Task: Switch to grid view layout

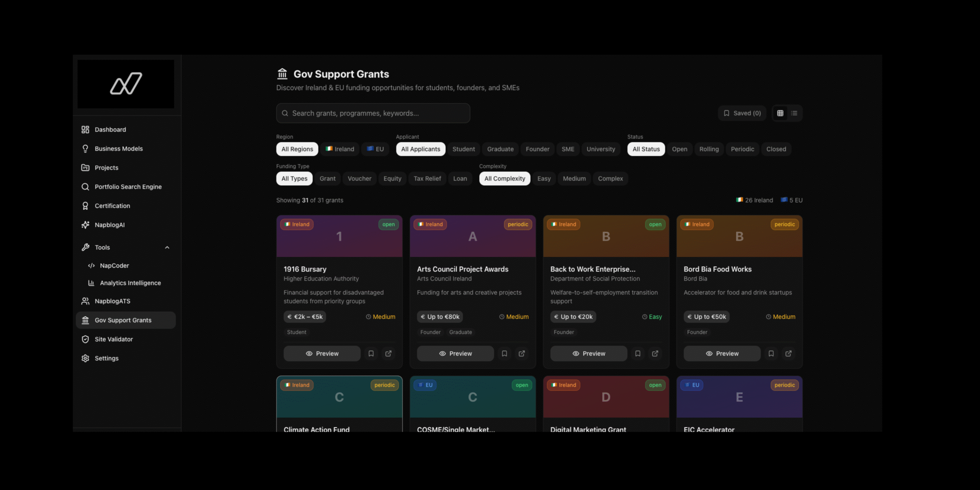Action: tap(780, 113)
